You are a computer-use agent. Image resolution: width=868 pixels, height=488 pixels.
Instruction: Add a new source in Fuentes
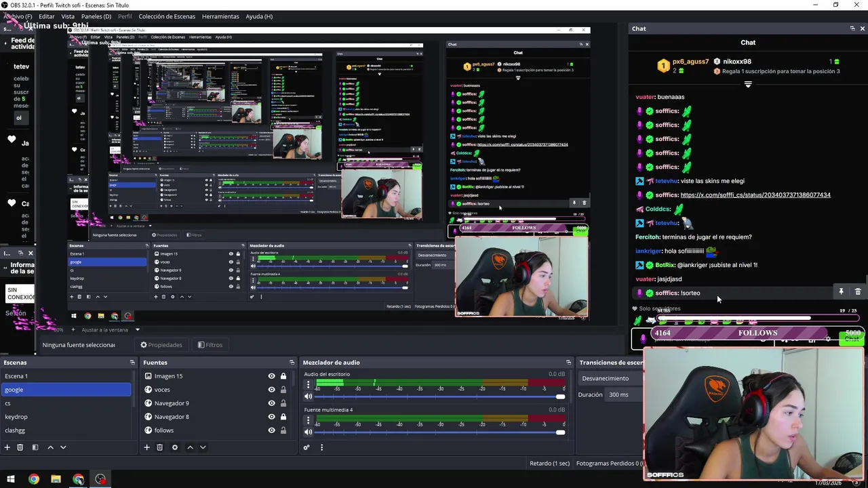click(146, 447)
